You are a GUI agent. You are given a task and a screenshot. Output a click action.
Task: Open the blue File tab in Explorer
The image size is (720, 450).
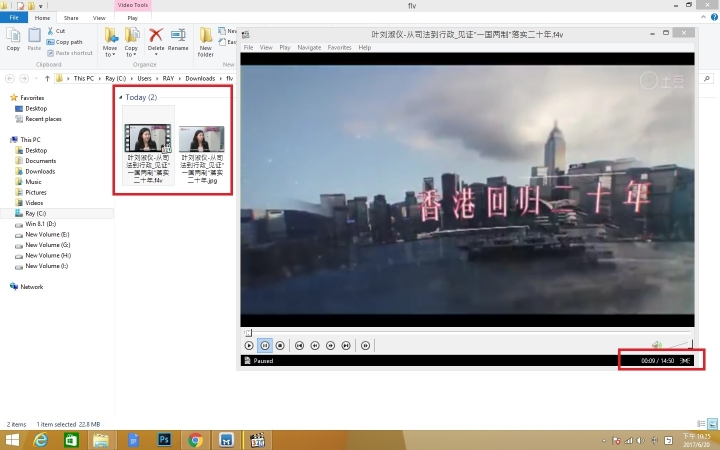click(14, 17)
